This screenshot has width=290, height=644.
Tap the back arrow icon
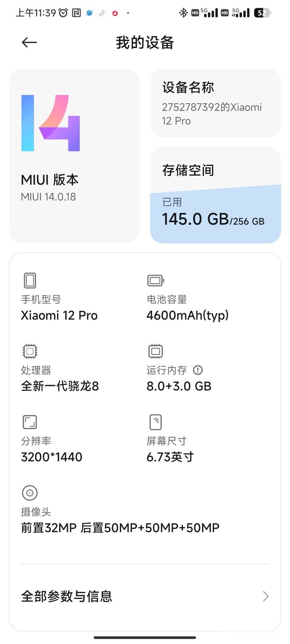(x=29, y=42)
